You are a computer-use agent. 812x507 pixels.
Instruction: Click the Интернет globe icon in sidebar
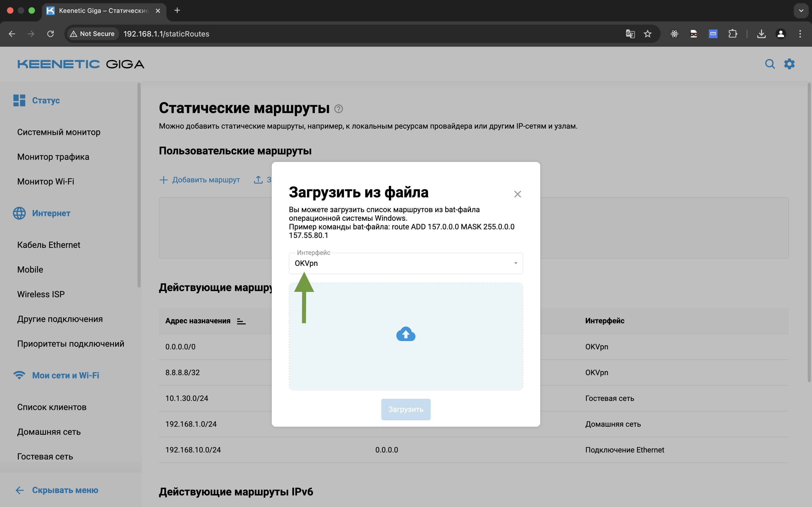tap(19, 213)
